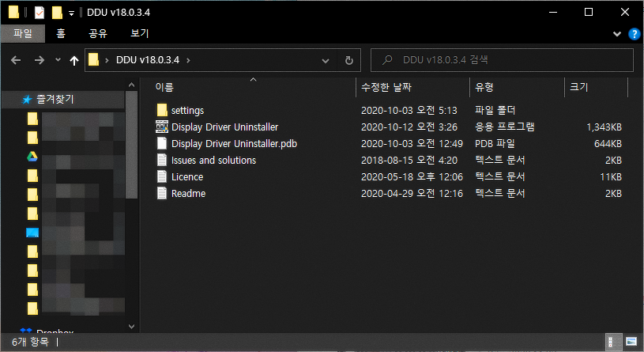The height and width of the screenshot is (352, 644).
Task: Select 'Licence' file name
Action: [187, 177]
